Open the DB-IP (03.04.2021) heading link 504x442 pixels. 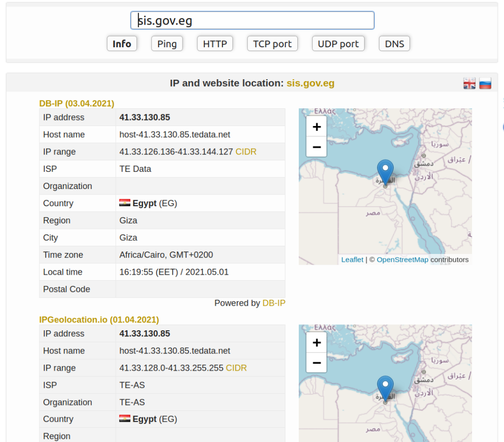[77, 103]
